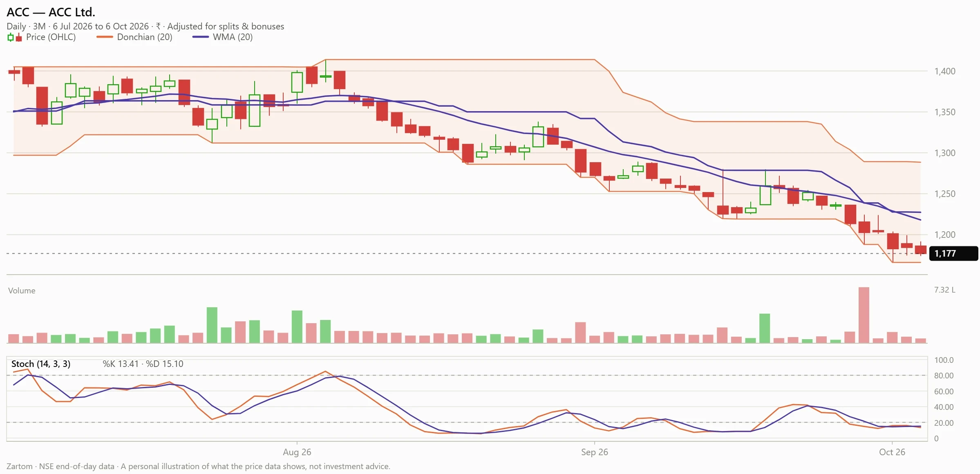This screenshot has height=474, width=980.
Task: Click the subtitle with date range 6 Jul 2026 to 6 Oct 2026
Action: [145, 26]
